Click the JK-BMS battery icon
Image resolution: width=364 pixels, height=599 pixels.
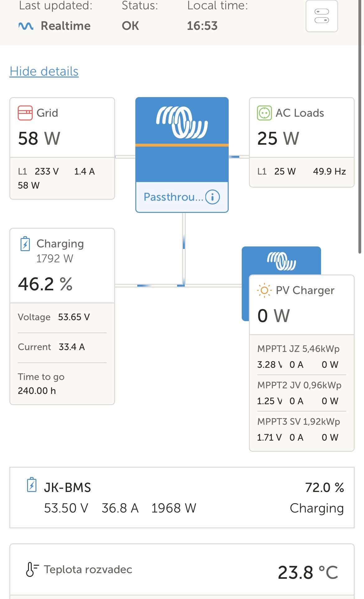[x=32, y=485]
